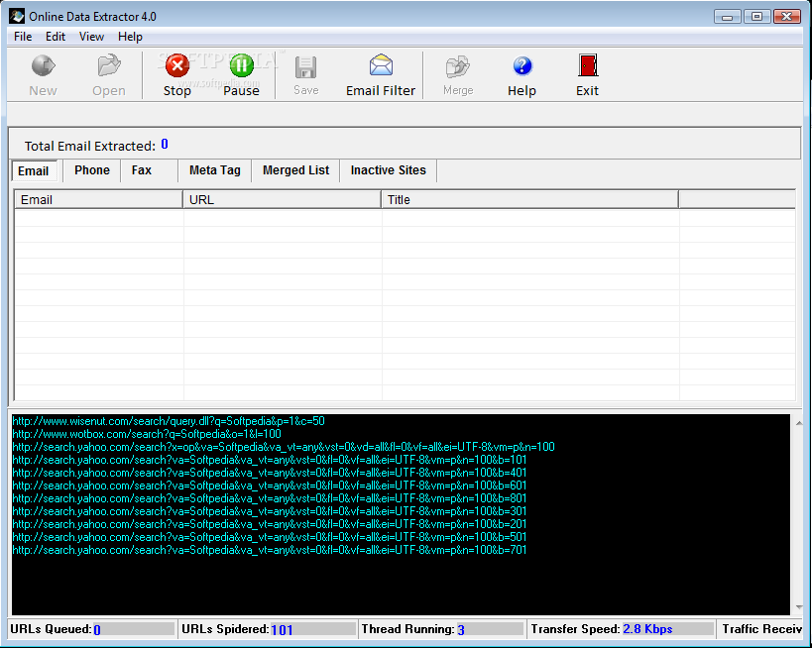This screenshot has width=812, height=648.
Task: Click the application icon in the title bar
Action: tap(17, 16)
